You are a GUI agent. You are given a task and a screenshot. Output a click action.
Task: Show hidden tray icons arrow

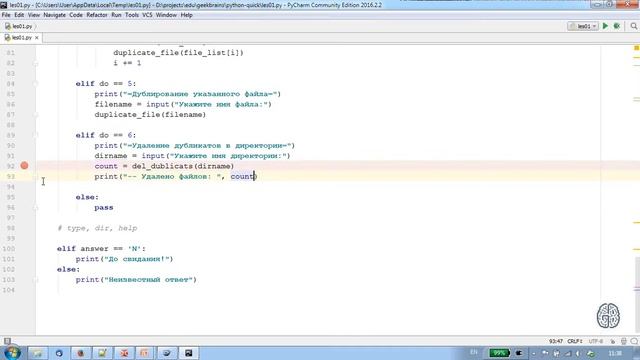click(533, 353)
